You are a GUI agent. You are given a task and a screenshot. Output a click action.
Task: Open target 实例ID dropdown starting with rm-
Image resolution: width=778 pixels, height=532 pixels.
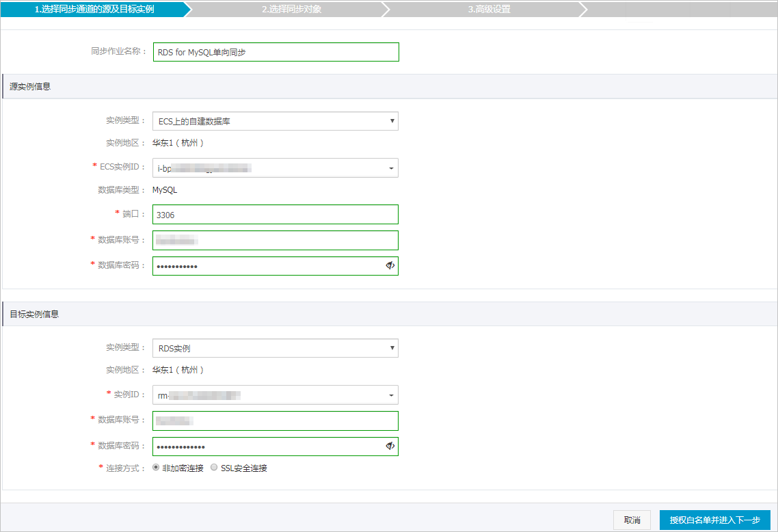tap(276, 395)
